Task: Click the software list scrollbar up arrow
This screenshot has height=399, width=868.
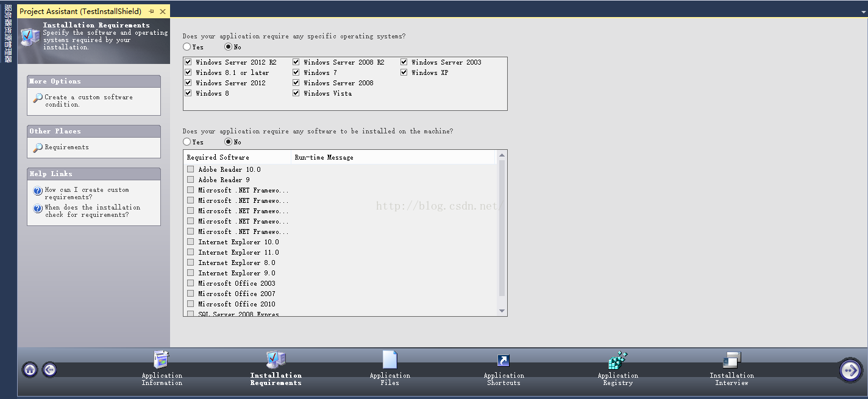Action: tap(502, 155)
